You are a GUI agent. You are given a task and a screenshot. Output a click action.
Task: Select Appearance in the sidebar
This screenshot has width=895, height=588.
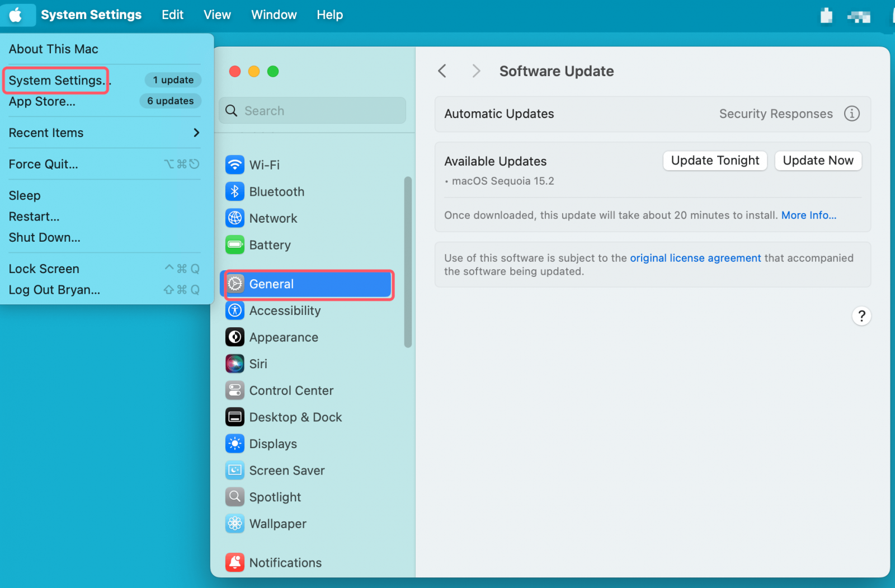click(284, 337)
